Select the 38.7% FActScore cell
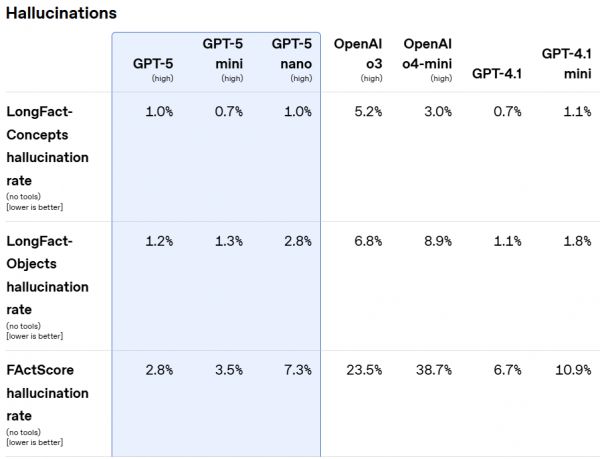 (433, 370)
